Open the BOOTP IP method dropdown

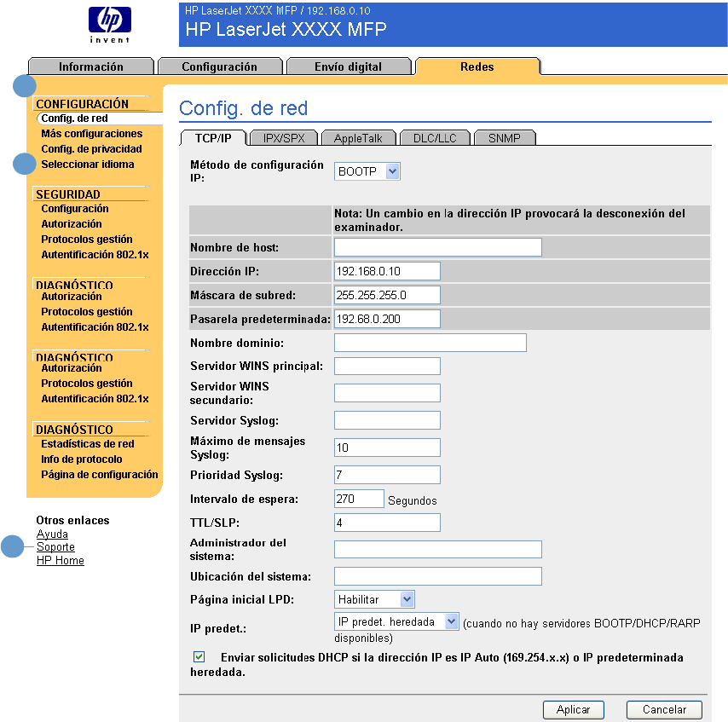(367, 171)
